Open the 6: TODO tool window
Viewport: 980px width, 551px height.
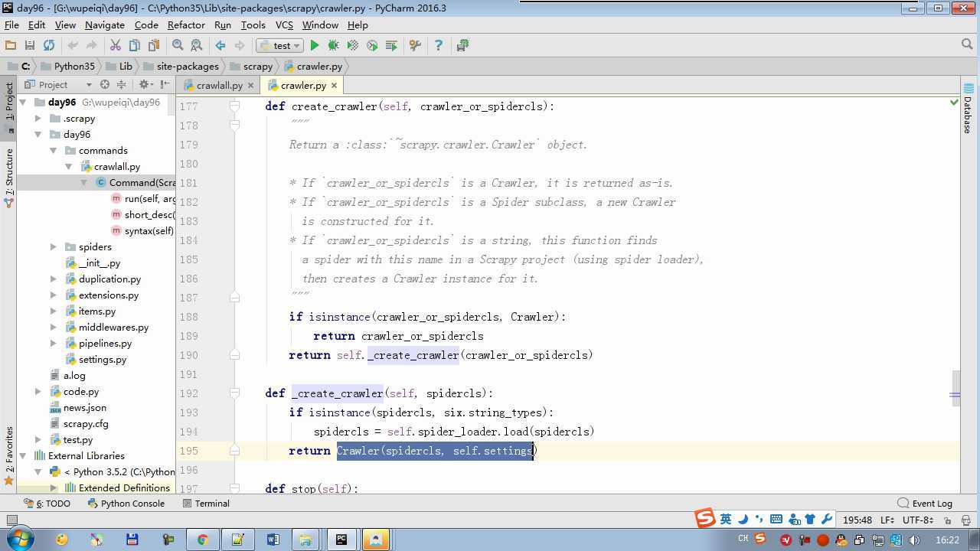pos(47,504)
